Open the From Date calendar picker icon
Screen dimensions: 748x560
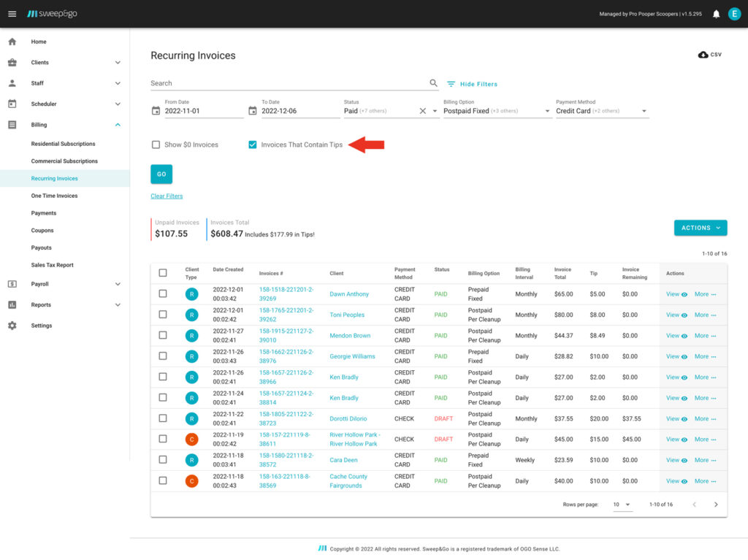point(156,111)
